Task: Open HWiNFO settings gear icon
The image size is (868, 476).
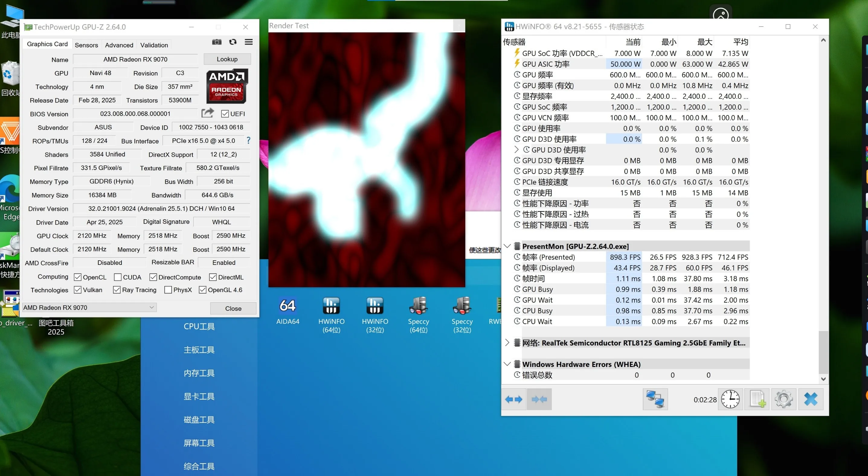Action: [x=783, y=399]
